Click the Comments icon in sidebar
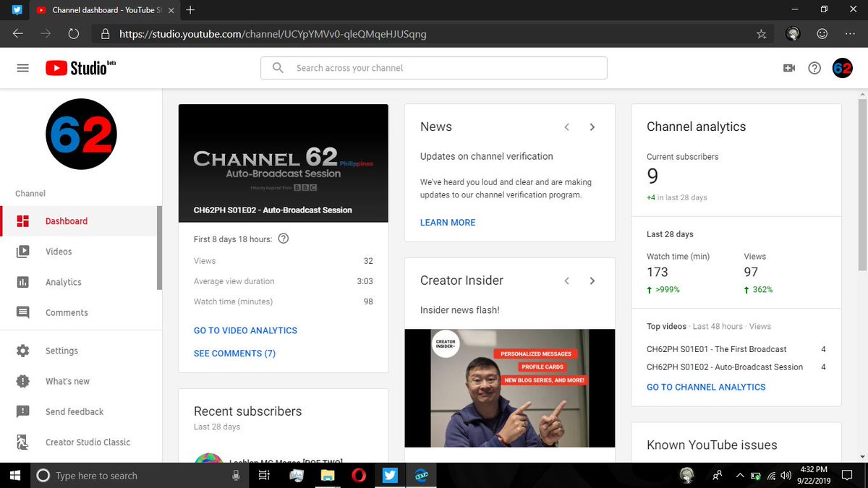Image resolution: width=868 pixels, height=488 pixels. tap(23, 312)
